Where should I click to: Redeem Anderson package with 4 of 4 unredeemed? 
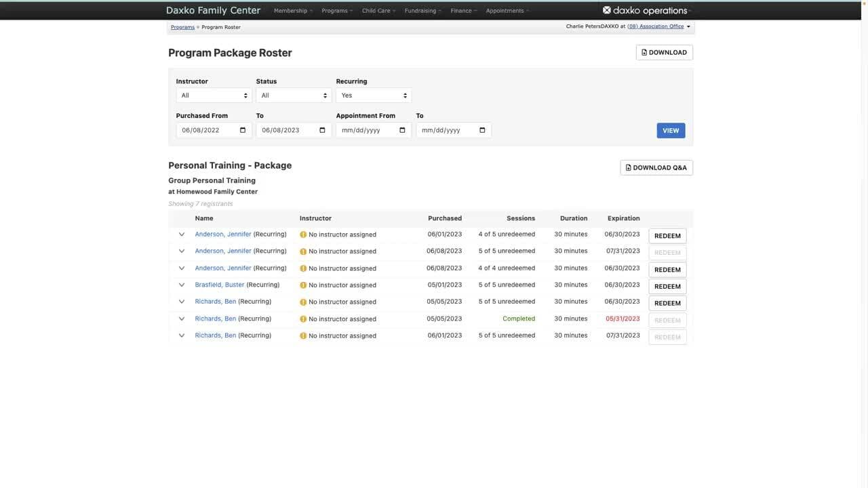(x=667, y=270)
